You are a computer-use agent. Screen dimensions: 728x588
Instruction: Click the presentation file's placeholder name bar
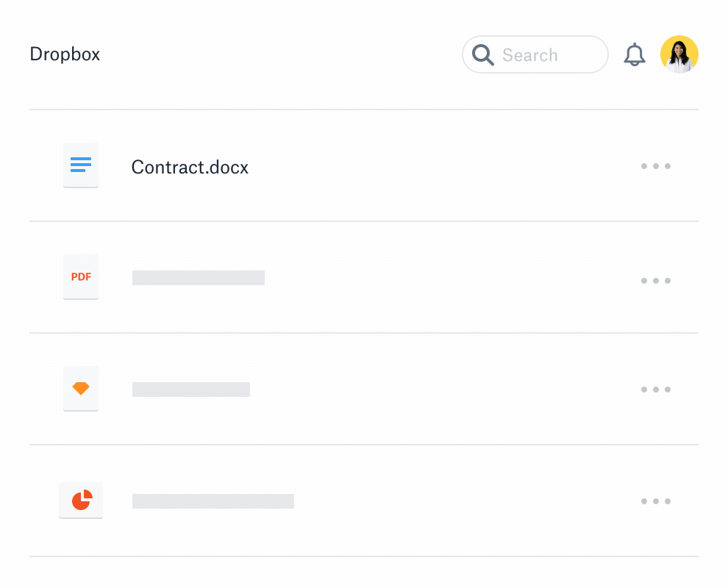(x=213, y=501)
